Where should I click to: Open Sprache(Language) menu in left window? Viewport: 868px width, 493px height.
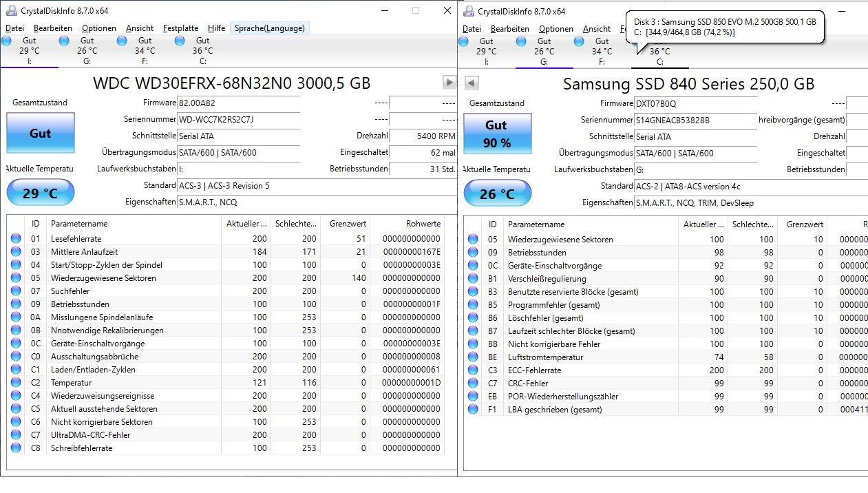pos(269,28)
